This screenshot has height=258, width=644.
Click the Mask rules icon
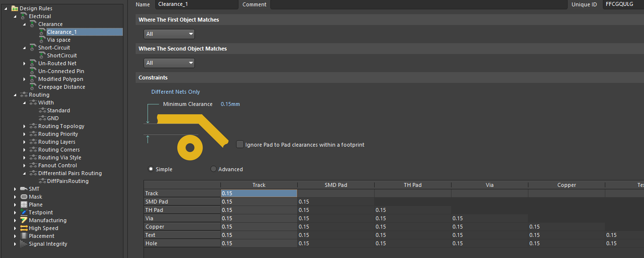tap(24, 197)
